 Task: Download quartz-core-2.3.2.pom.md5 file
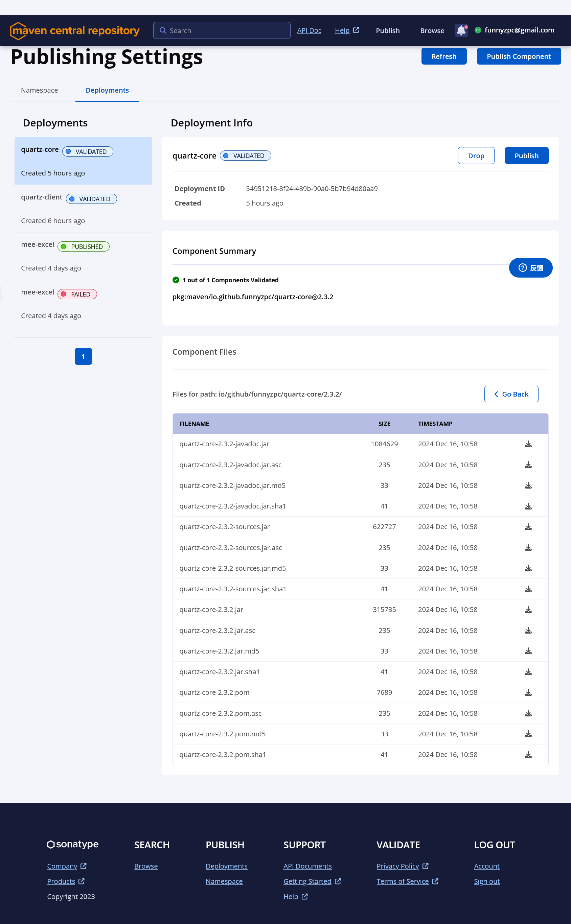(x=528, y=734)
